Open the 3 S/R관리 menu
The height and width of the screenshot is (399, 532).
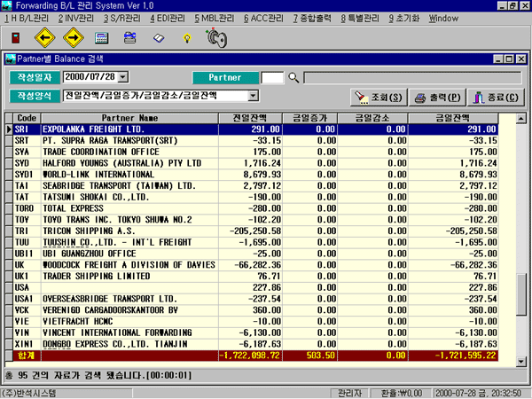coord(122,19)
